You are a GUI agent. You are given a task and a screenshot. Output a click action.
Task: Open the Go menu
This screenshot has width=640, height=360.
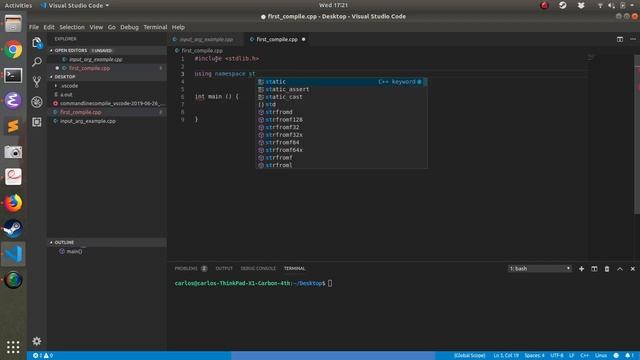coord(111,27)
